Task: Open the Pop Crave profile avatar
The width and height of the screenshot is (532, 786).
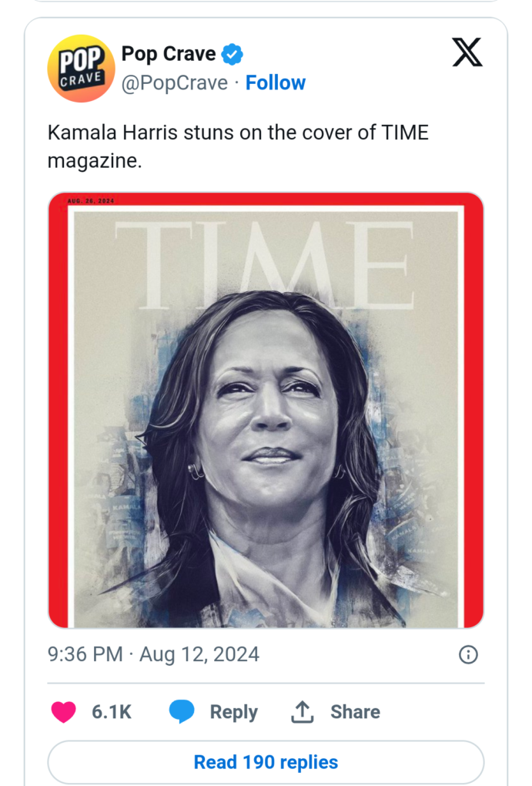Action: click(x=81, y=68)
